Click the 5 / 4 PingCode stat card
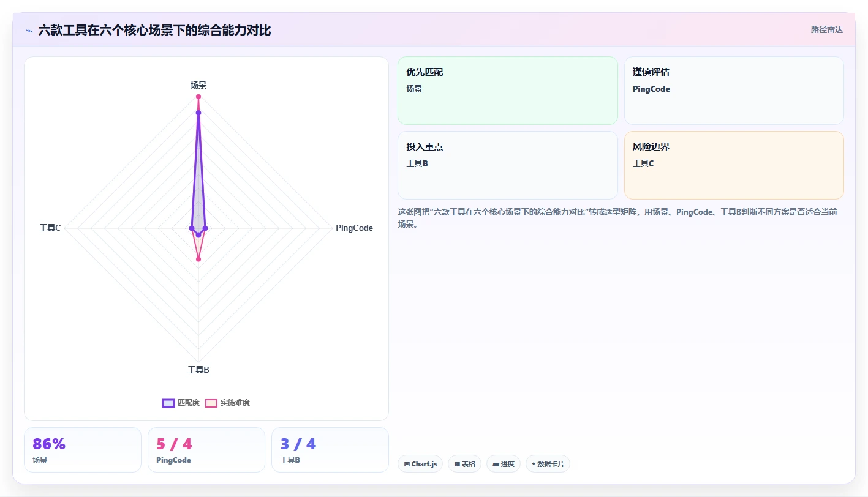This screenshot has width=868, height=497. (206, 450)
